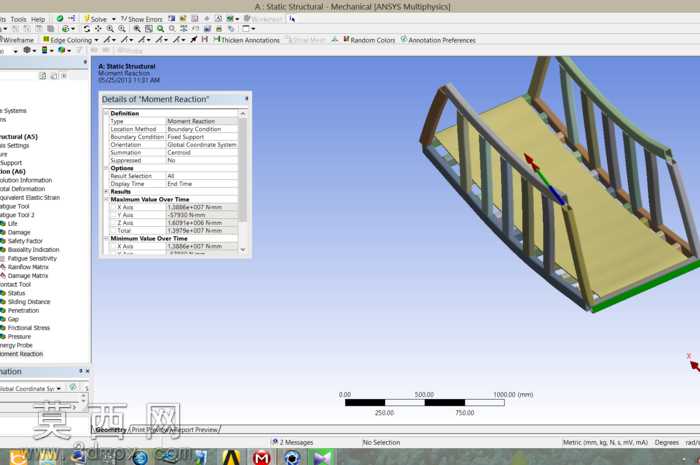Viewport: 700px width, 465px height.
Task: Switch to the Report Preview tab
Action: pyautogui.click(x=196, y=429)
